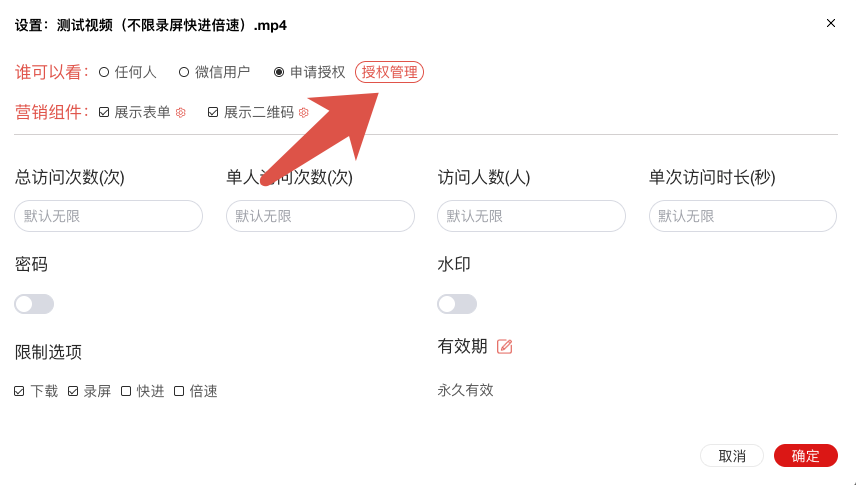Click the 取消 cancel button

[732, 456]
